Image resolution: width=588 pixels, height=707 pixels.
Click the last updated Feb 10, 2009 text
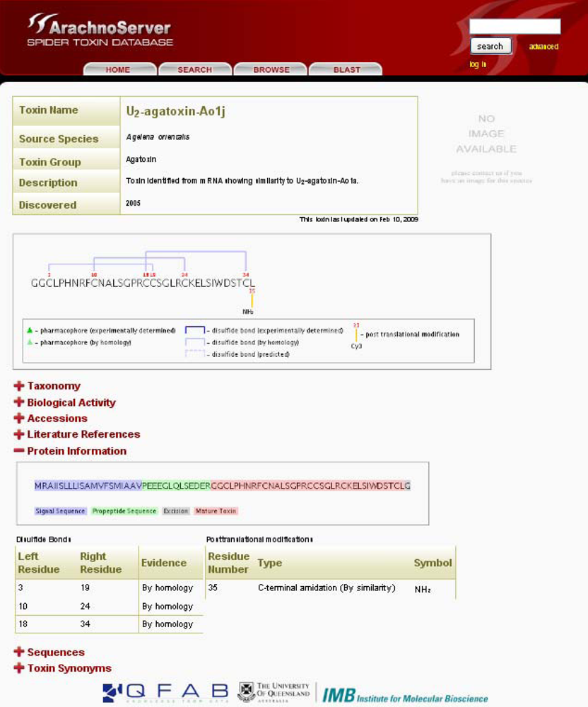click(x=358, y=220)
